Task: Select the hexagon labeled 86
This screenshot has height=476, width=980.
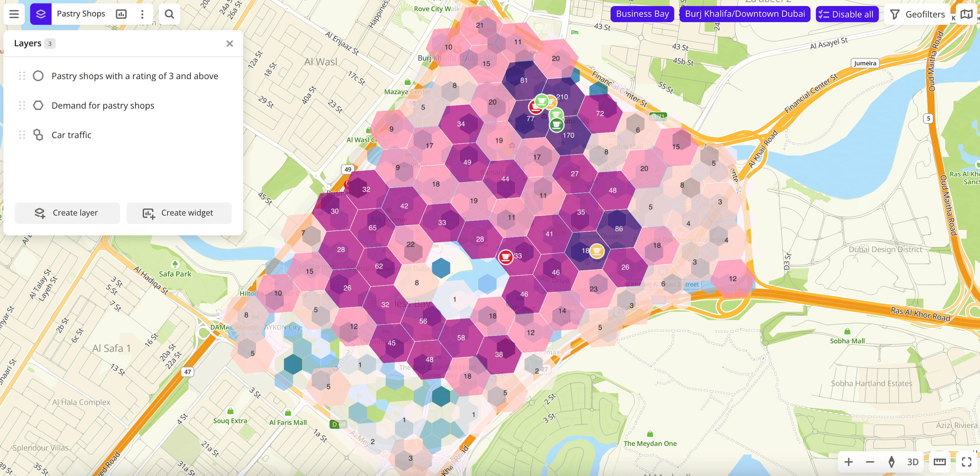Action: coord(619,229)
